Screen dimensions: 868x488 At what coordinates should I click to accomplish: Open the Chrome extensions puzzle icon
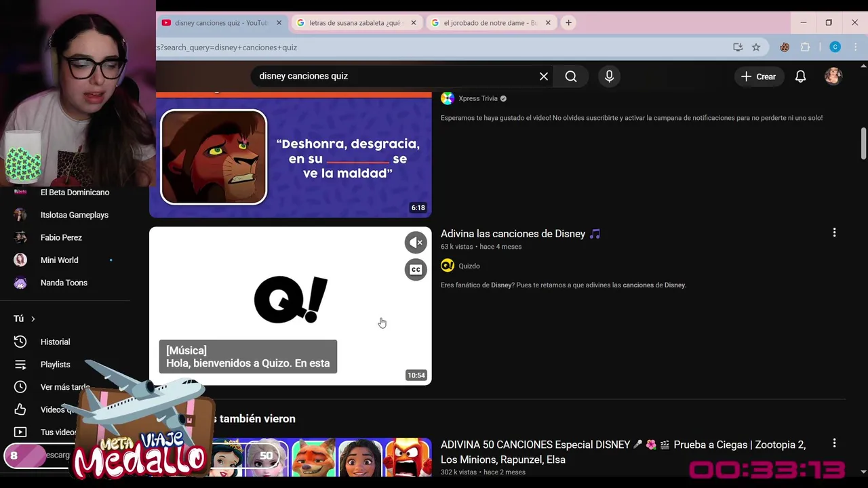pyautogui.click(x=806, y=47)
